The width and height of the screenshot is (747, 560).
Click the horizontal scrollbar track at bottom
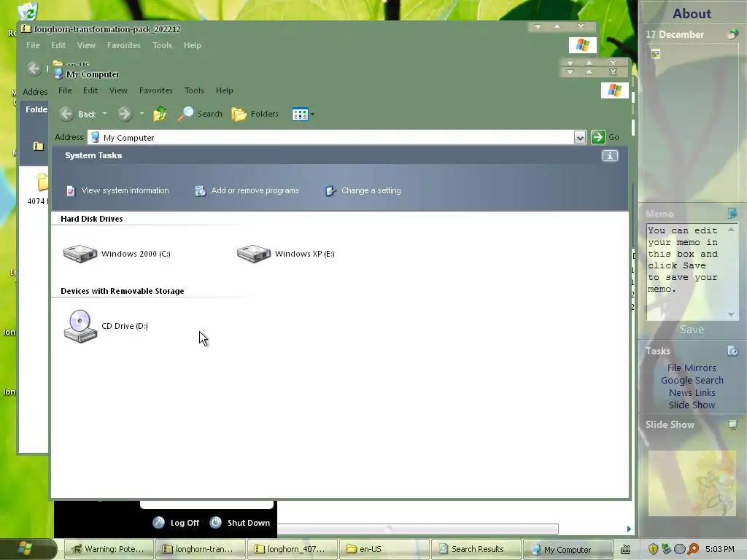point(418,529)
